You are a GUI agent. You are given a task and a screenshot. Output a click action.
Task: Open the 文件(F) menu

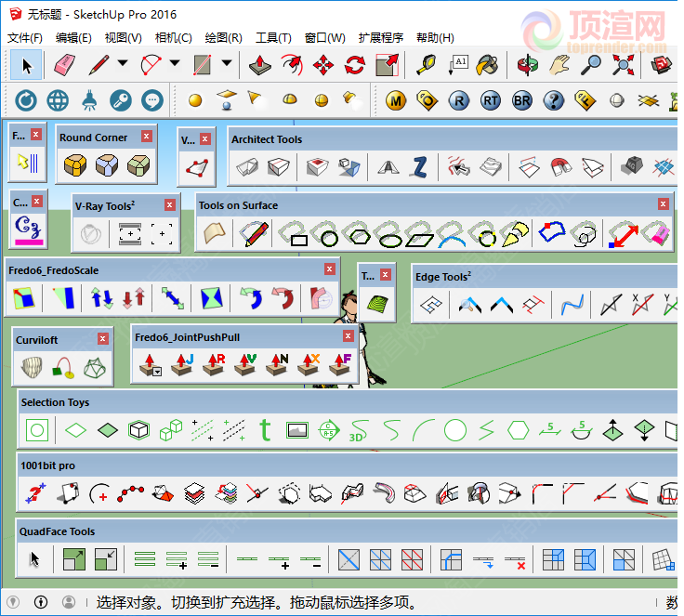[x=25, y=38]
